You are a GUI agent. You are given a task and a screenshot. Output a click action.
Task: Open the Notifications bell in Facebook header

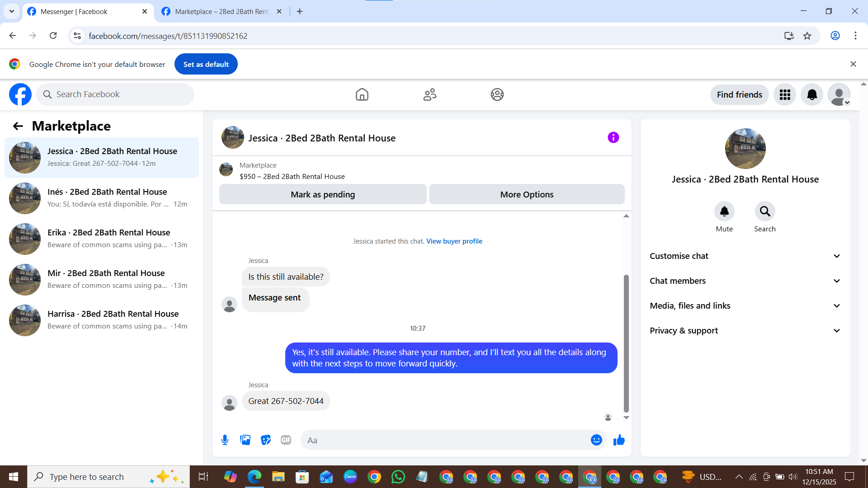(x=812, y=94)
